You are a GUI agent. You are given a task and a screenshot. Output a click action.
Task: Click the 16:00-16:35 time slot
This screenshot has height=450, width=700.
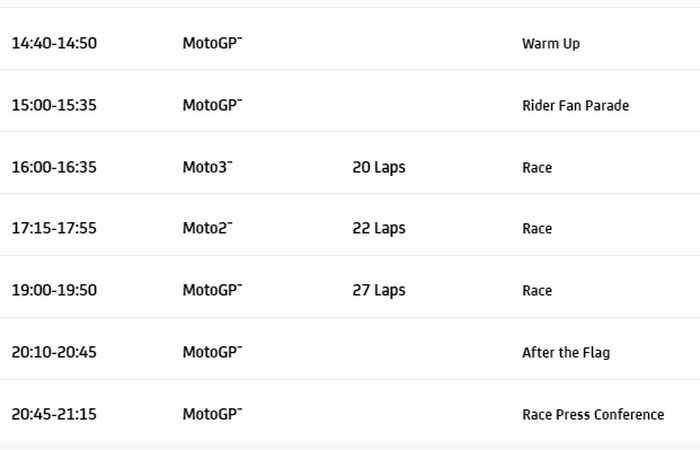(x=54, y=168)
